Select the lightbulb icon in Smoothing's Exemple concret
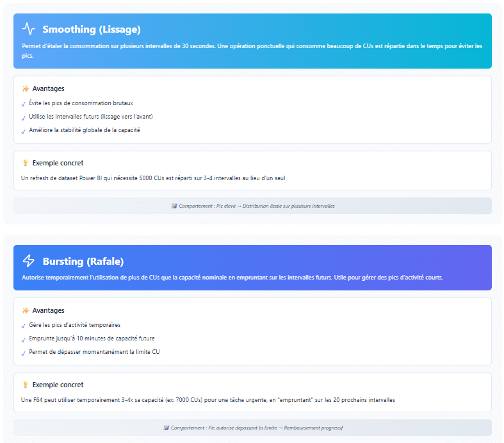504x443 pixels. [26, 163]
